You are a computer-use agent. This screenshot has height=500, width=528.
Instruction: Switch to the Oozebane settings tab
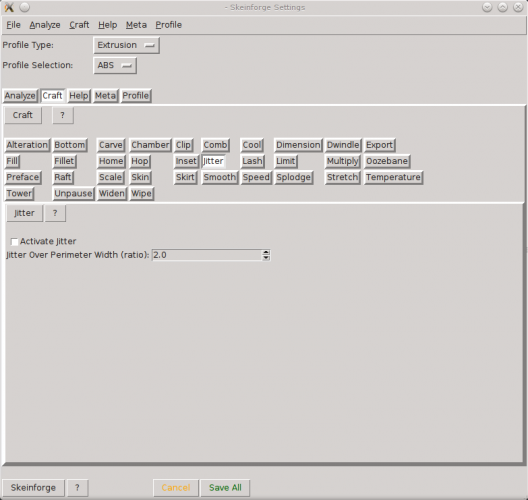pyautogui.click(x=387, y=161)
